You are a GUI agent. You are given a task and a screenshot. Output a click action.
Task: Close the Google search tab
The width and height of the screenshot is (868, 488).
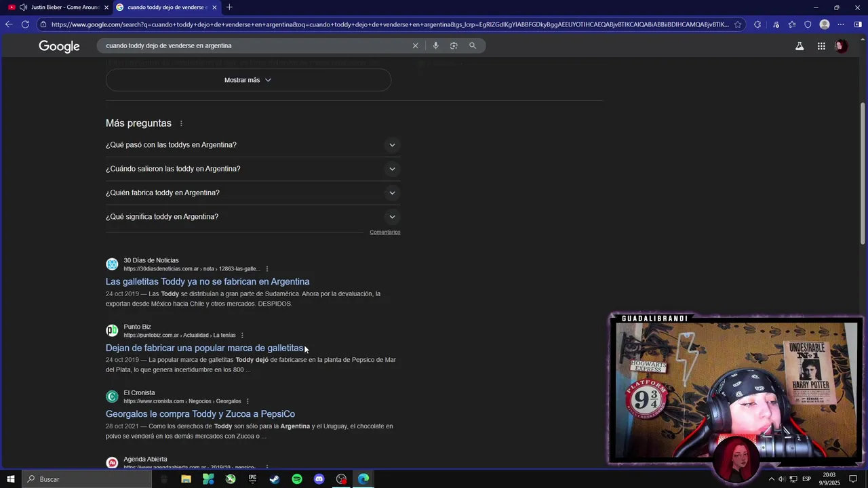pyautogui.click(x=214, y=7)
